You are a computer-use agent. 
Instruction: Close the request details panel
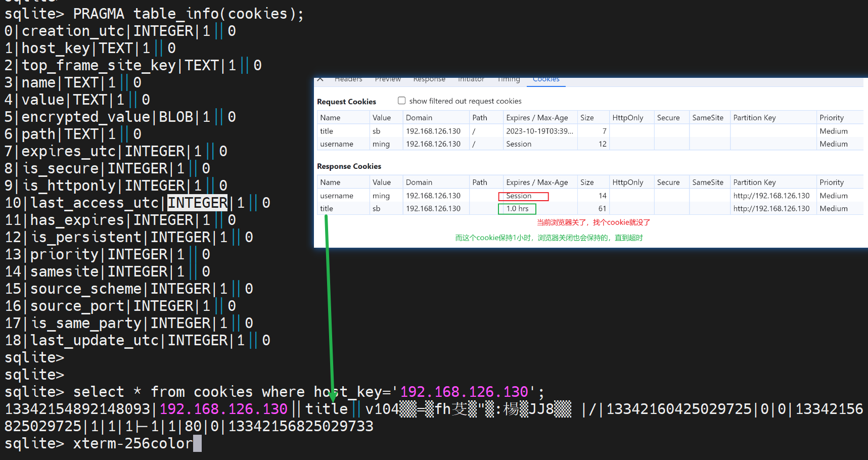[320, 79]
